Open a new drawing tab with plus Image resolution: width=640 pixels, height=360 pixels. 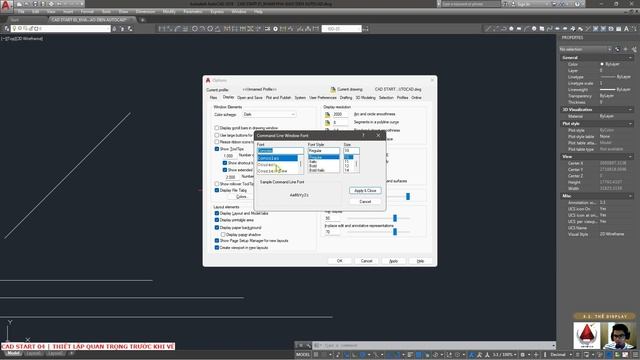coord(142,20)
